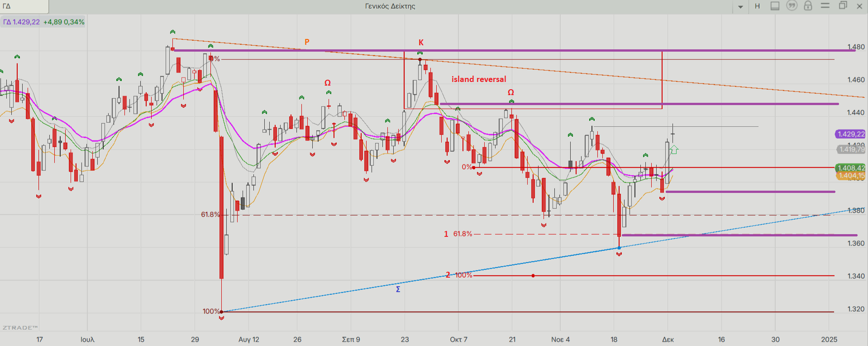Click the 1.340 price axis label
This screenshot has height=346, width=868.
[x=856, y=276]
